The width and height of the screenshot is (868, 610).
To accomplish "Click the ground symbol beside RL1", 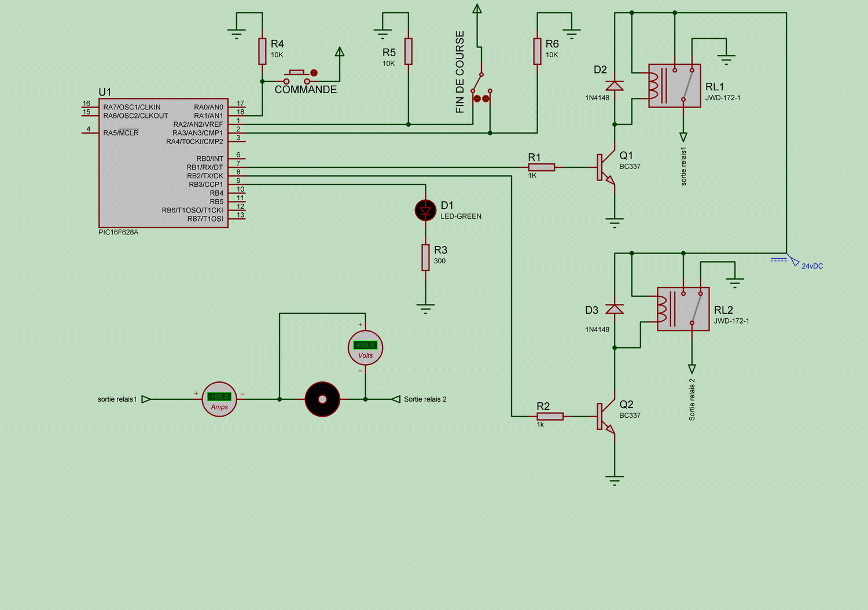I will pos(726,60).
